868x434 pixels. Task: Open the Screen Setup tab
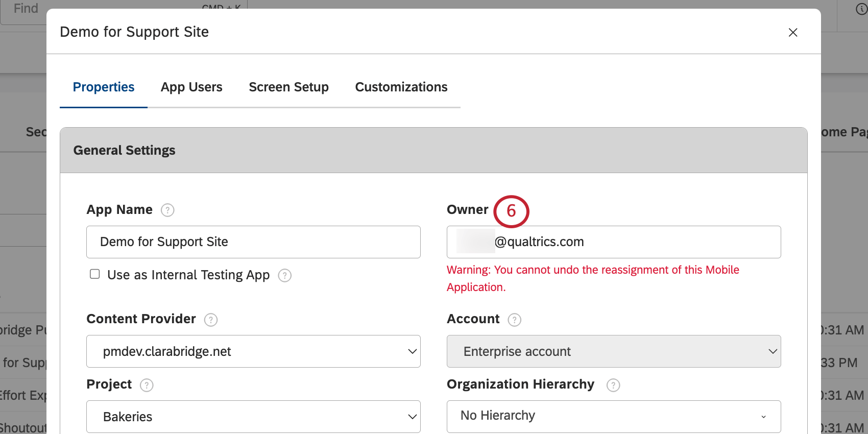[288, 87]
